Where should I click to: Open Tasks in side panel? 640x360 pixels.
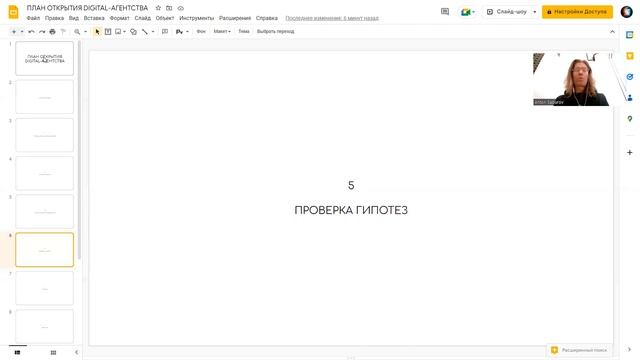coord(630,77)
